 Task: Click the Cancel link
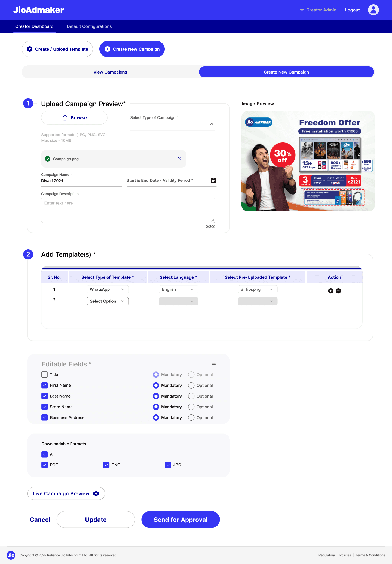(40, 520)
